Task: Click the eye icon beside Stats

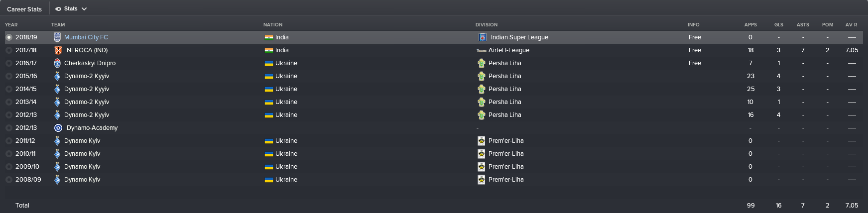Action: click(59, 9)
